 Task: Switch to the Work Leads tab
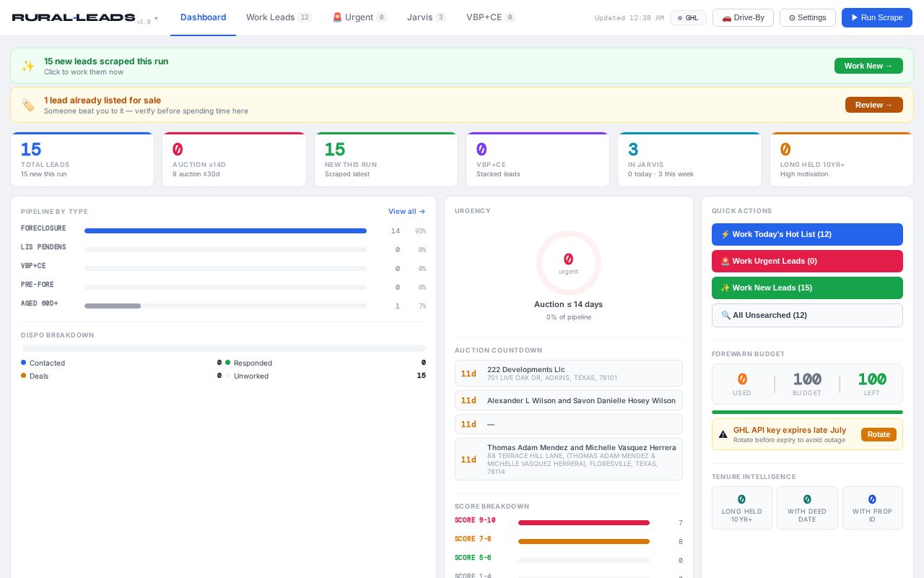coord(279,17)
